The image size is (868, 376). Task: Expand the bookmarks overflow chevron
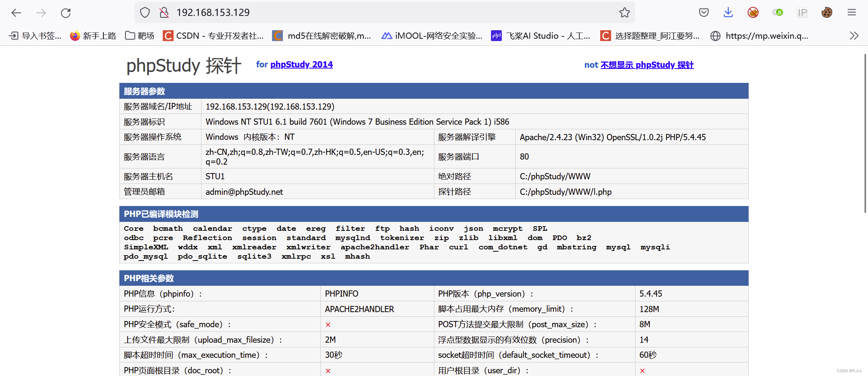click(x=854, y=36)
